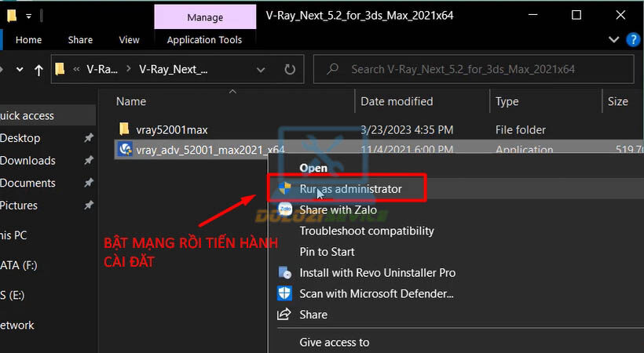Click the vray52001max folder icon

124,129
